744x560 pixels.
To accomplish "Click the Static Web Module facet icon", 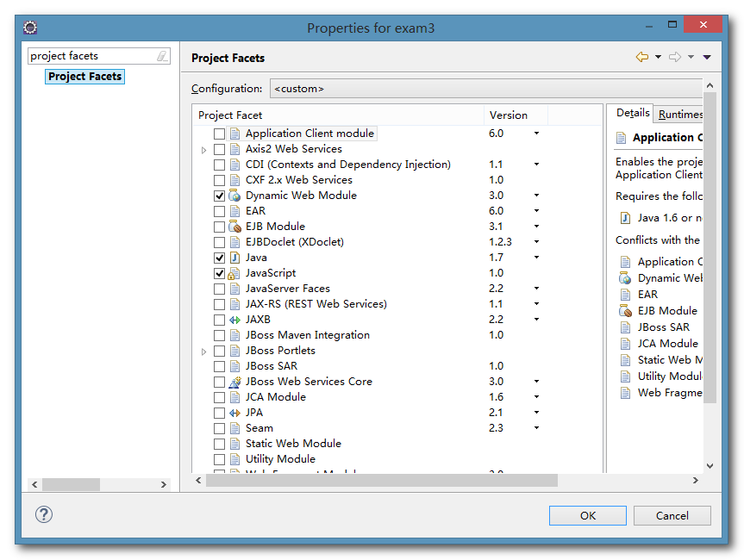I will [234, 444].
